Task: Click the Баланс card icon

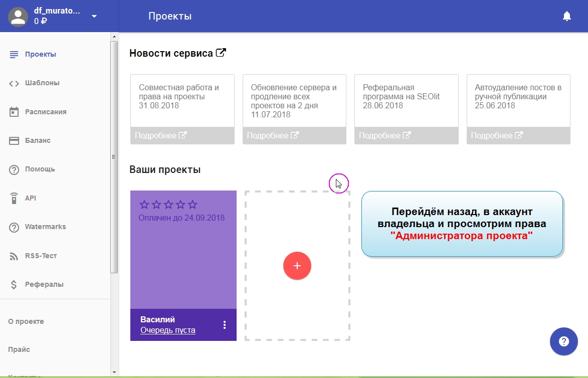Action: pyautogui.click(x=14, y=141)
